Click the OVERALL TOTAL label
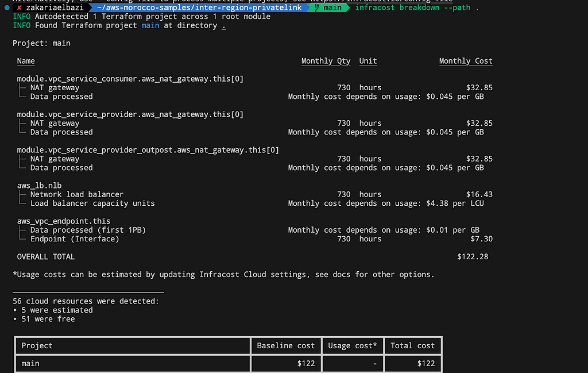The height and width of the screenshot is (373, 588). [x=46, y=257]
